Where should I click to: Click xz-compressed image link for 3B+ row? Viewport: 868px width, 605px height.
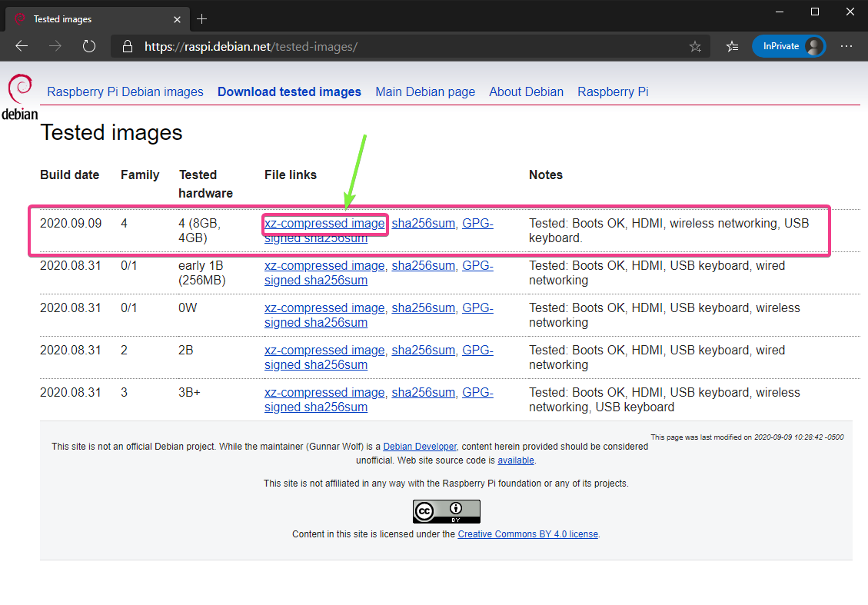pyautogui.click(x=324, y=393)
